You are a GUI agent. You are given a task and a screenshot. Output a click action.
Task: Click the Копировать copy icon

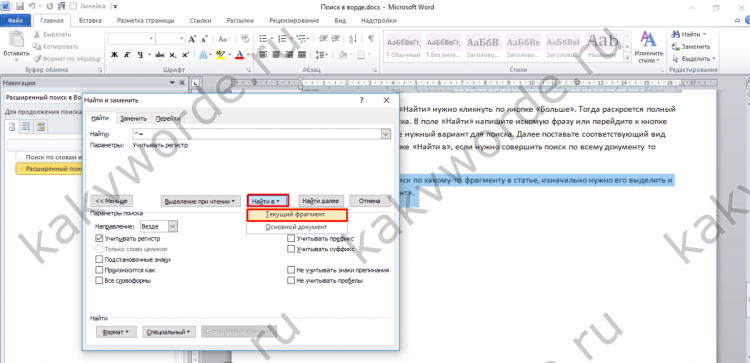click(37, 46)
